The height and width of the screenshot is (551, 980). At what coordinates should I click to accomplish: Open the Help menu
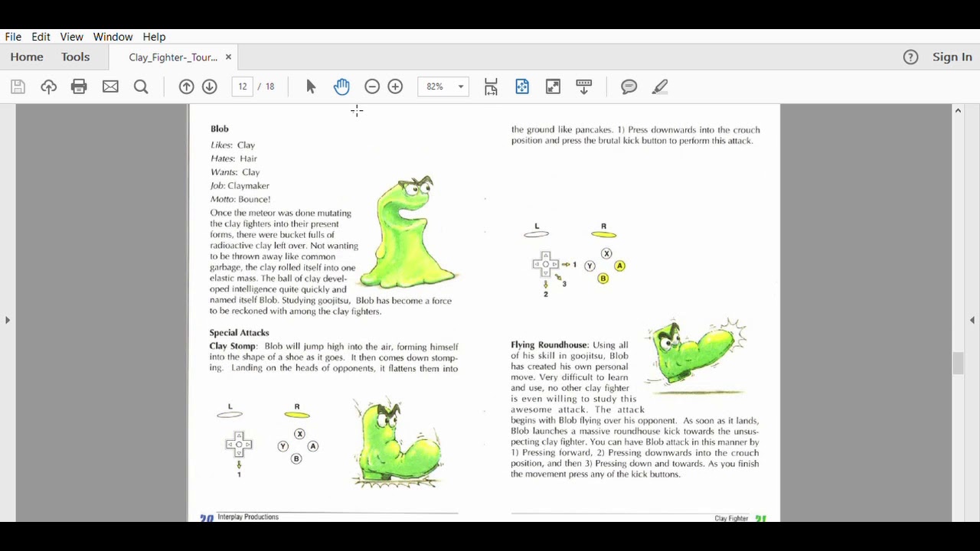click(x=154, y=37)
